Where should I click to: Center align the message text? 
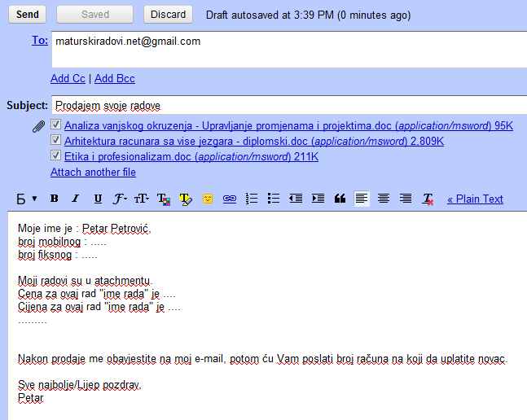[x=384, y=199]
